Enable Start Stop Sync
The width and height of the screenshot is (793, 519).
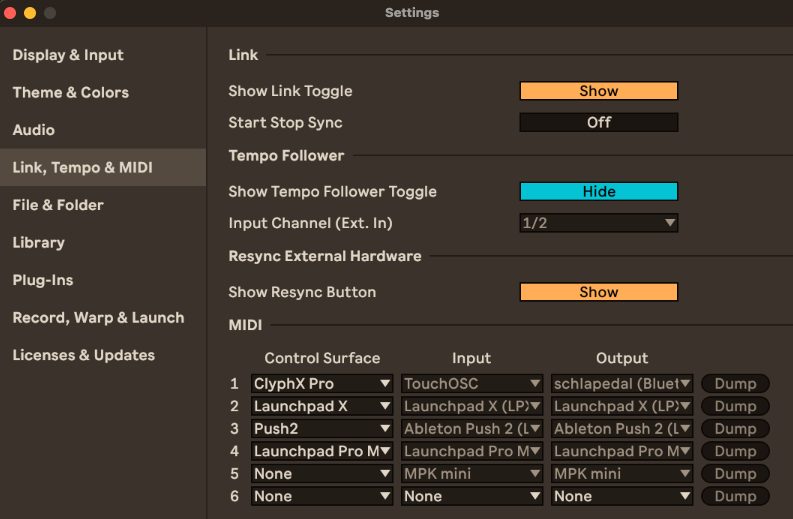tap(598, 122)
